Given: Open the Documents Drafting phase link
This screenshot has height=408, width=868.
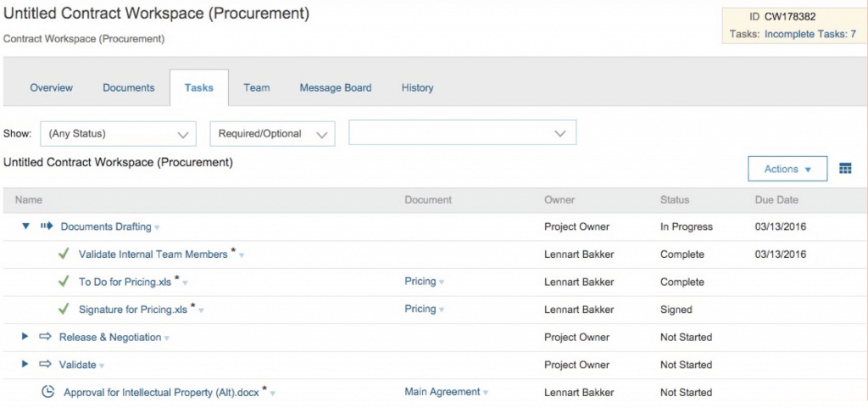Looking at the screenshot, I should 106,226.
